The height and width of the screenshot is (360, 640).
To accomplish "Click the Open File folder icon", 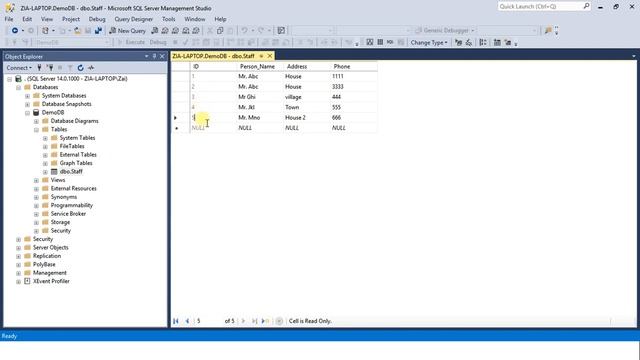I will [x=78, y=31].
